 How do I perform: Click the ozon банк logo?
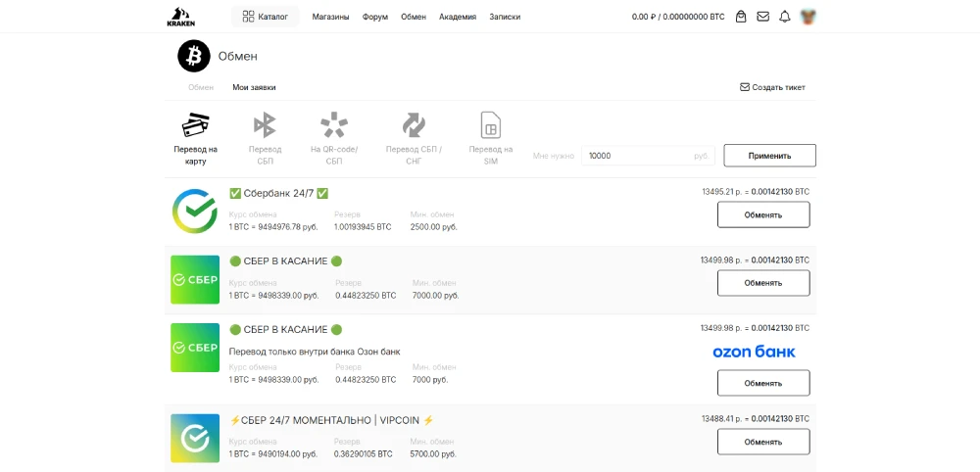point(754,352)
